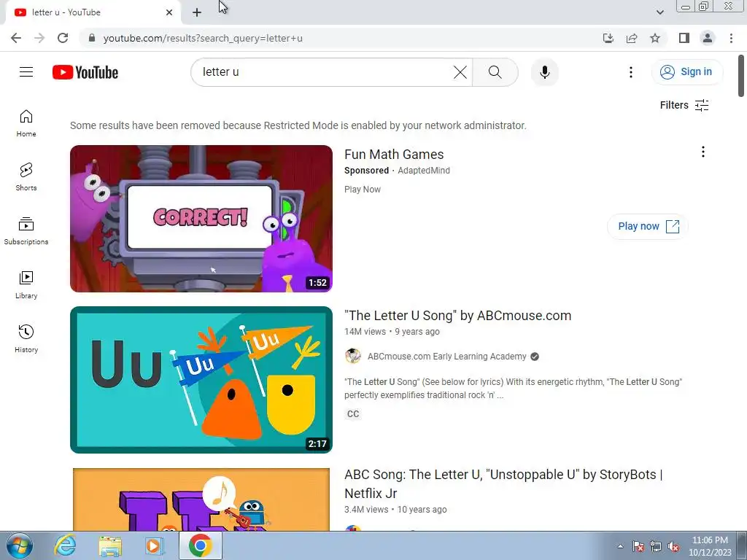Open Windows Start button

(20, 545)
